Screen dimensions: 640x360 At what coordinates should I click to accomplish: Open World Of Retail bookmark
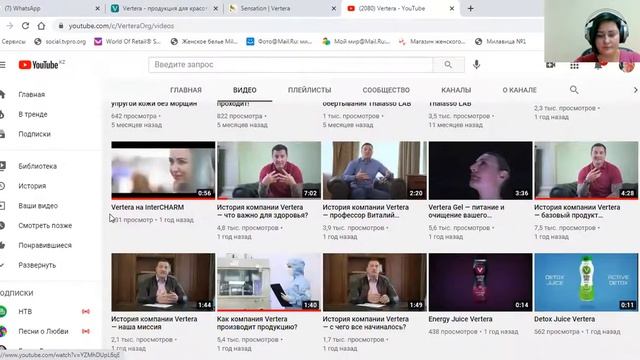point(128,41)
